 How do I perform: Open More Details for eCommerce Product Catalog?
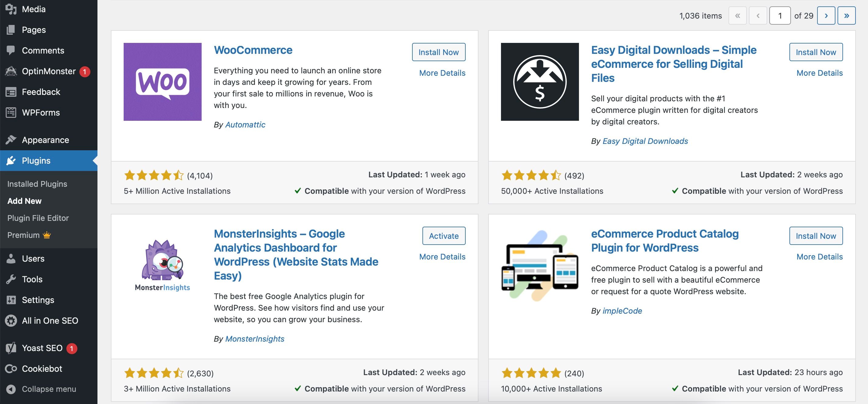(x=820, y=256)
